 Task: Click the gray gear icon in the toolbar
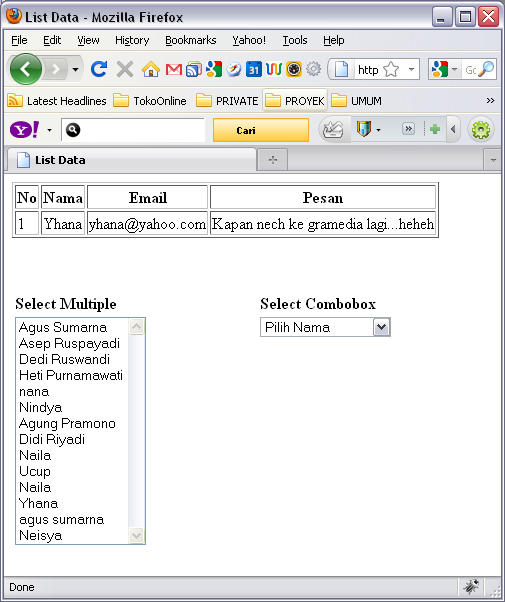point(313,69)
